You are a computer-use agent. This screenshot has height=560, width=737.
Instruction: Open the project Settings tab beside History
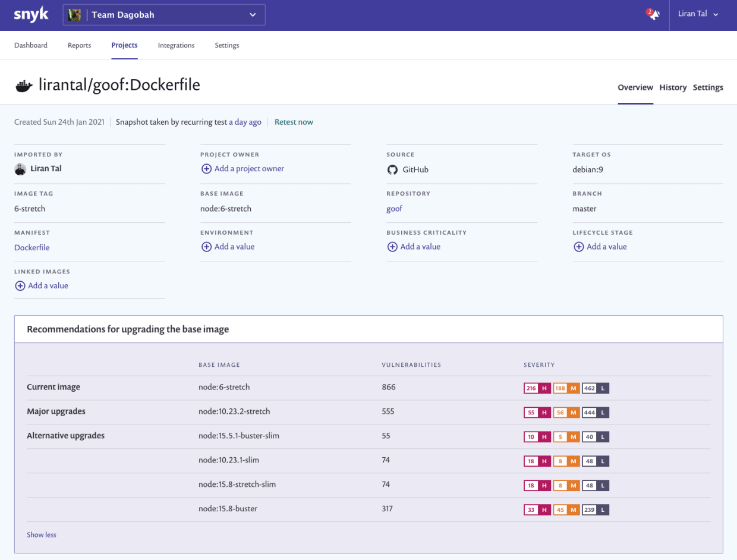click(x=708, y=87)
